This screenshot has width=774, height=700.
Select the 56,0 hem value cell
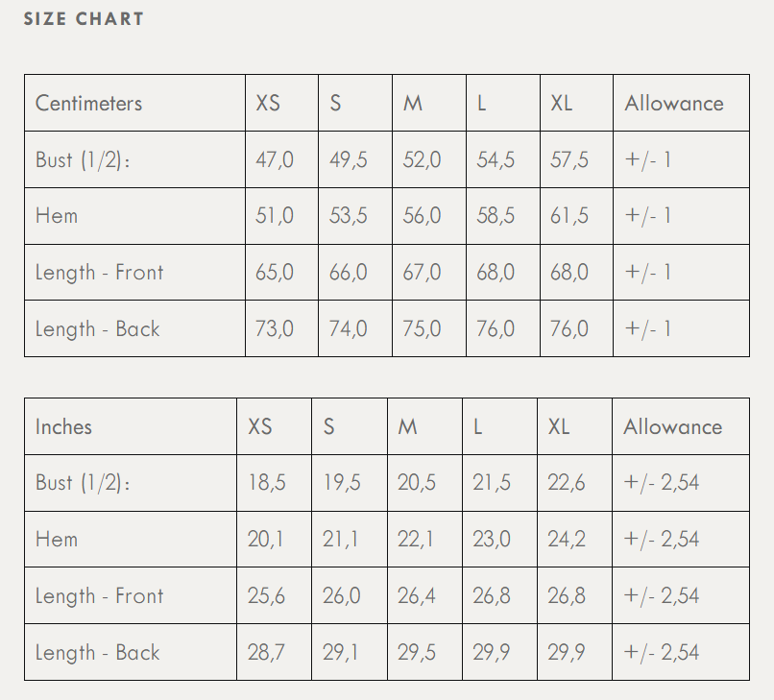click(423, 215)
